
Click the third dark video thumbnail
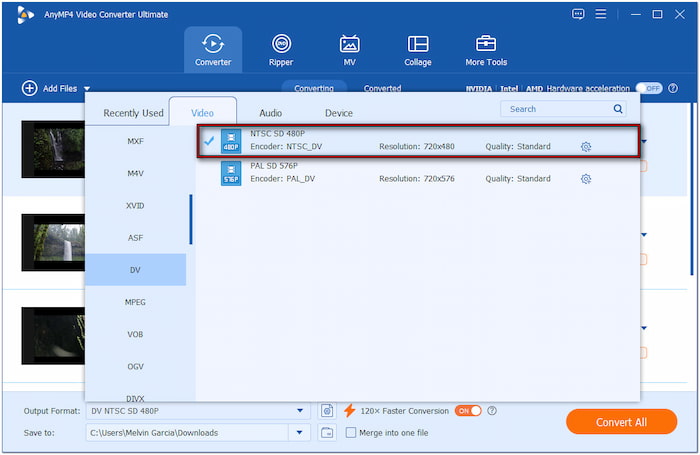point(53,336)
